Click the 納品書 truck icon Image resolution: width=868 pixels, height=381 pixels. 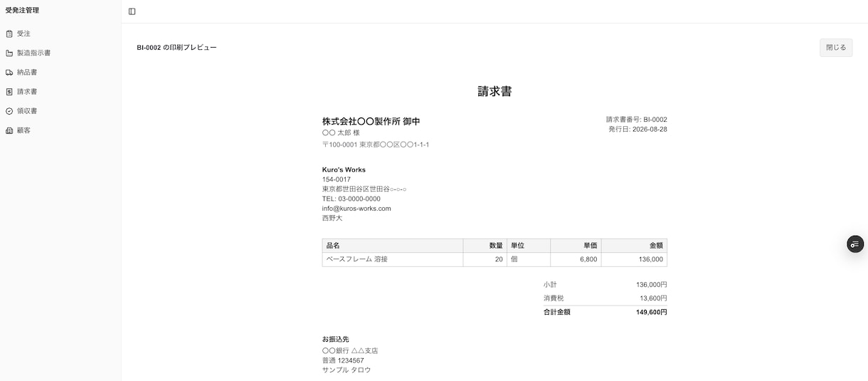(9, 73)
